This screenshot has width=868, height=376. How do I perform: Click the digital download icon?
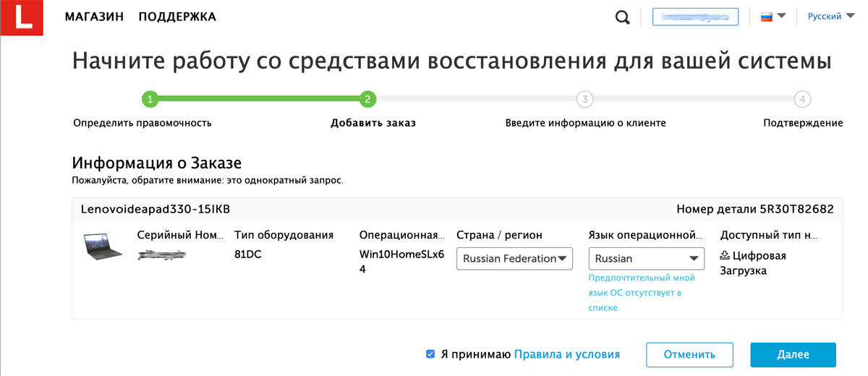click(725, 255)
